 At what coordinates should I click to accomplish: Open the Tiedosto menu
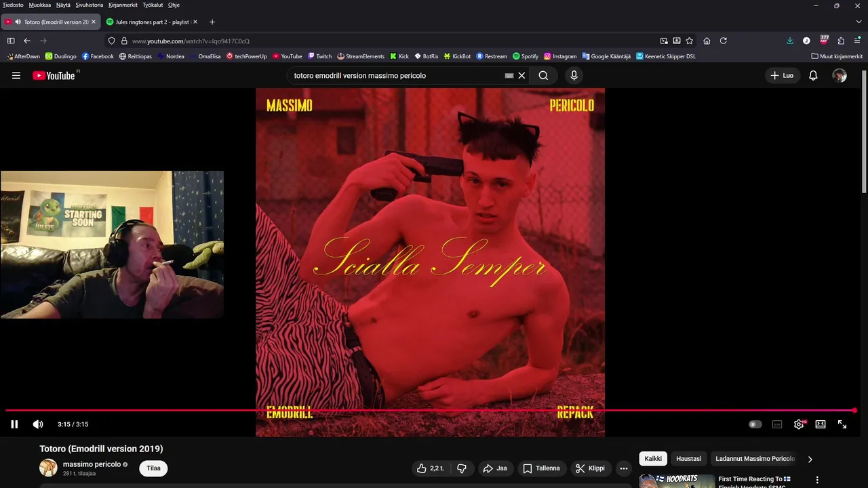(x=13, y=5)
